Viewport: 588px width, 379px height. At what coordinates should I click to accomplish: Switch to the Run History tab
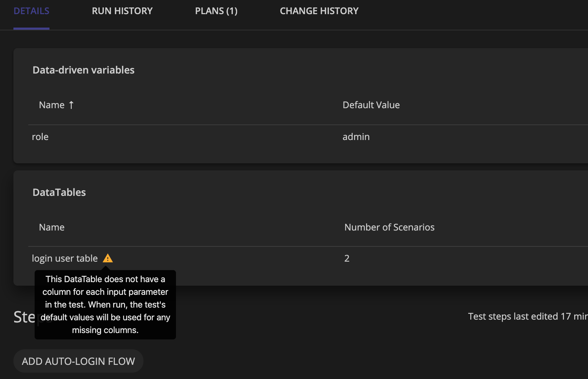tap(122, 11)
